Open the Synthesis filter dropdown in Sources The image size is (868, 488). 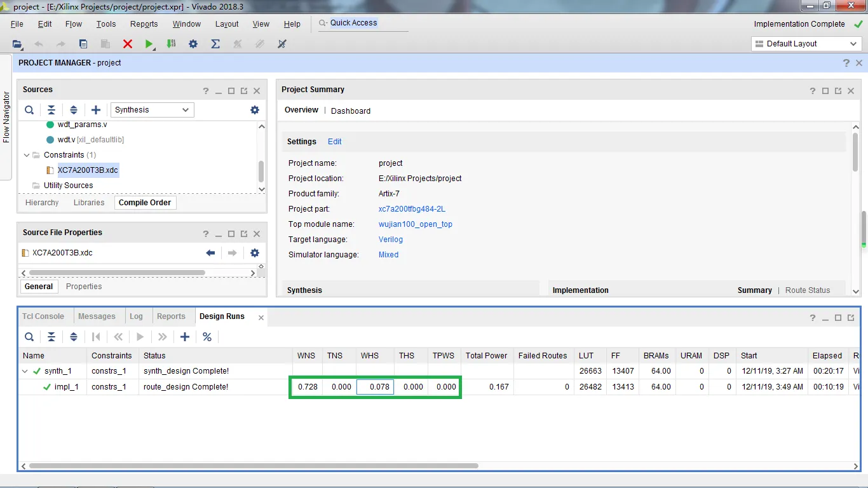pos(152,110)
